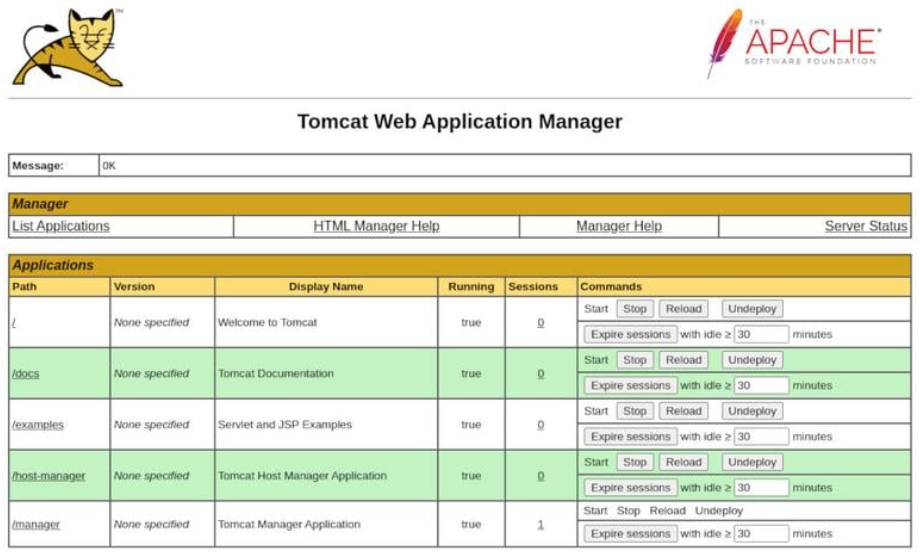
Task: Click the Display Name column header
Action: tap(326, 287)
